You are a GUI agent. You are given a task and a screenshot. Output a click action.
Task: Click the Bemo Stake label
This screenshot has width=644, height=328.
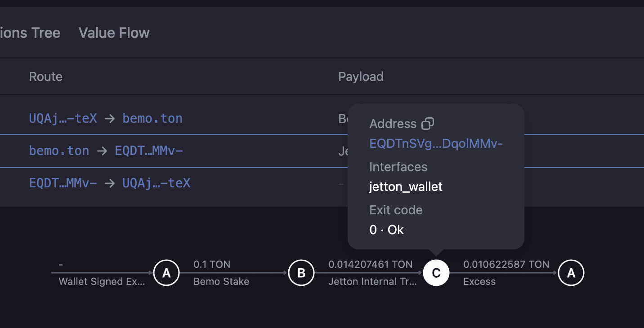[221, 282]
